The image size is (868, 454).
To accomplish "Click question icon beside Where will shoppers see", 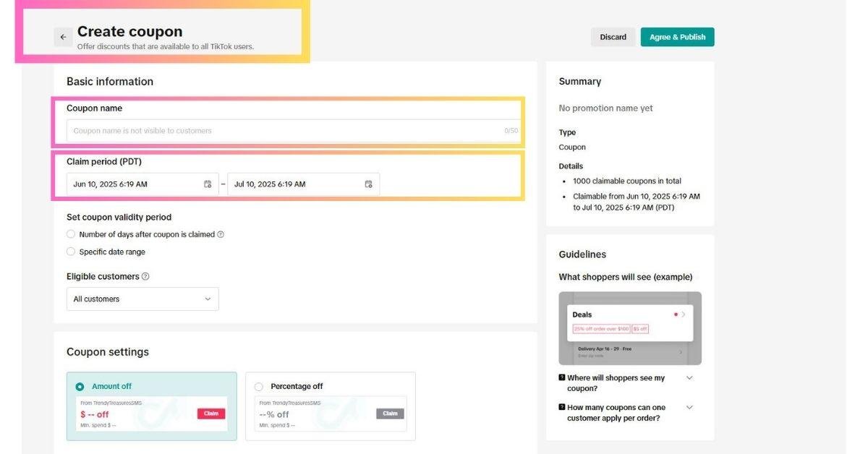I will [x=562, y=378].
